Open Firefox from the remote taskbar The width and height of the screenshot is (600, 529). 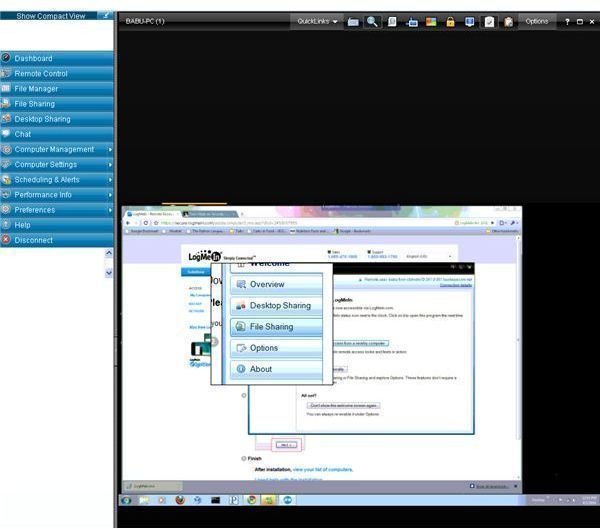[180, 500]
